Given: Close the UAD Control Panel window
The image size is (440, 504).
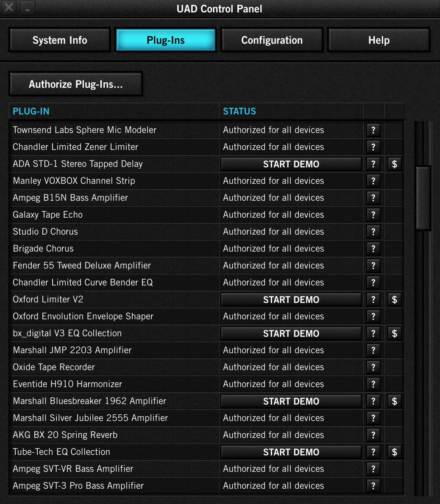Looking at the screenshot, I should [x=9, y=7].
